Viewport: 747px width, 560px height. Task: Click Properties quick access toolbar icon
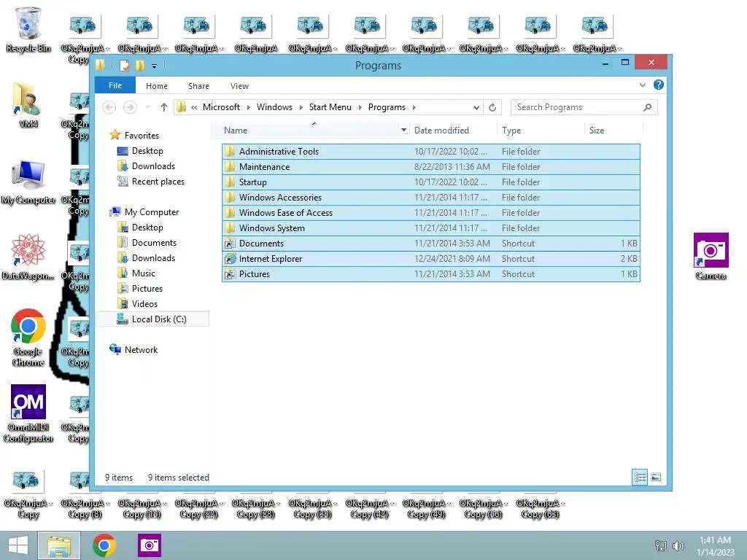click(124, 65)
